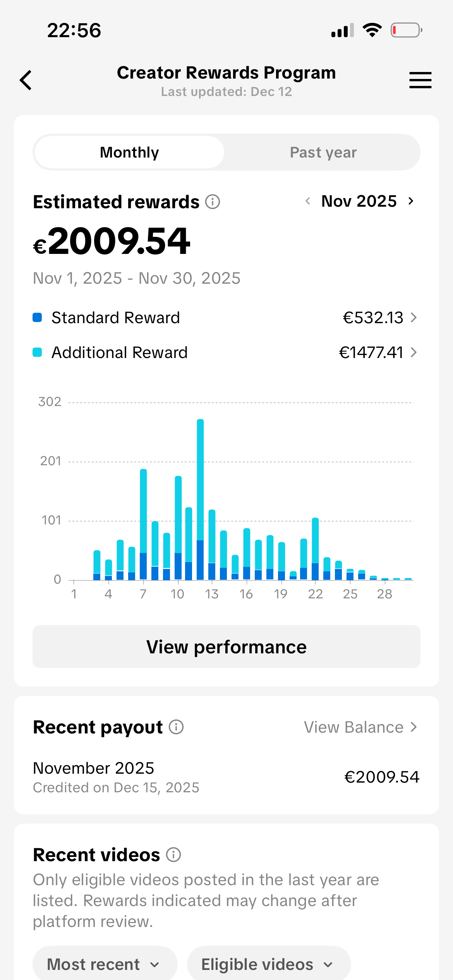Switch to the Past year tab

point(323,152)
